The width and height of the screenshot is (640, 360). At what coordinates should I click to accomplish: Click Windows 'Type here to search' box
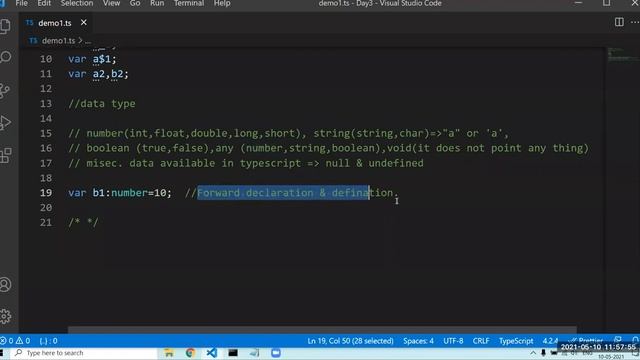tap(84, 353)
